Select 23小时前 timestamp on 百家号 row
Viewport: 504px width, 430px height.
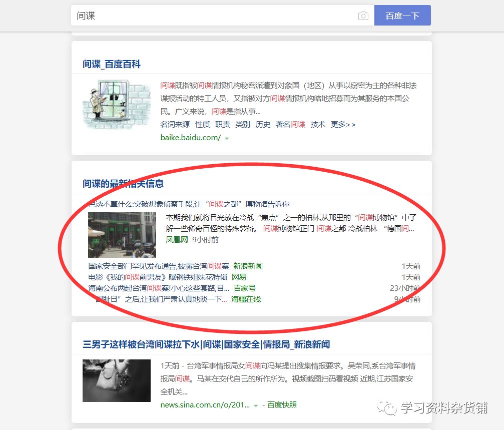405,288
